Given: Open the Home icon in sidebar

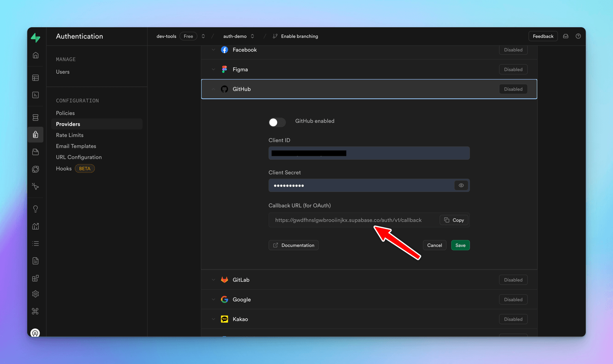Looking at the screenshot, I should coord(35,55).
